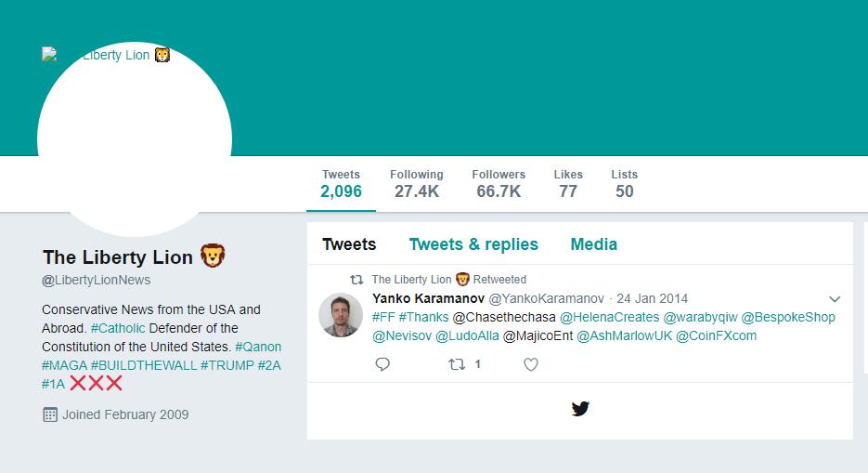Click the lion emoji next to profile name
The image size is (868, 473).
(213, 256)
